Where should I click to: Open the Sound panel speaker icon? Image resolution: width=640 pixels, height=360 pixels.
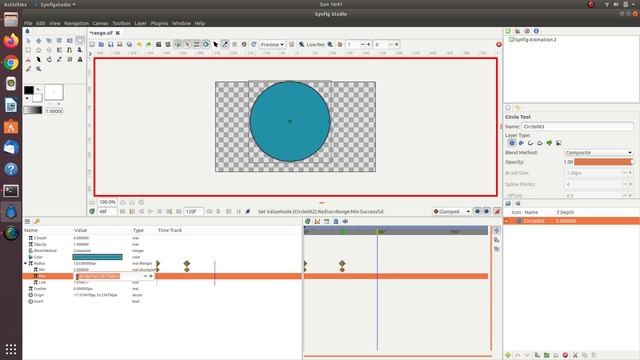(345, 221)
